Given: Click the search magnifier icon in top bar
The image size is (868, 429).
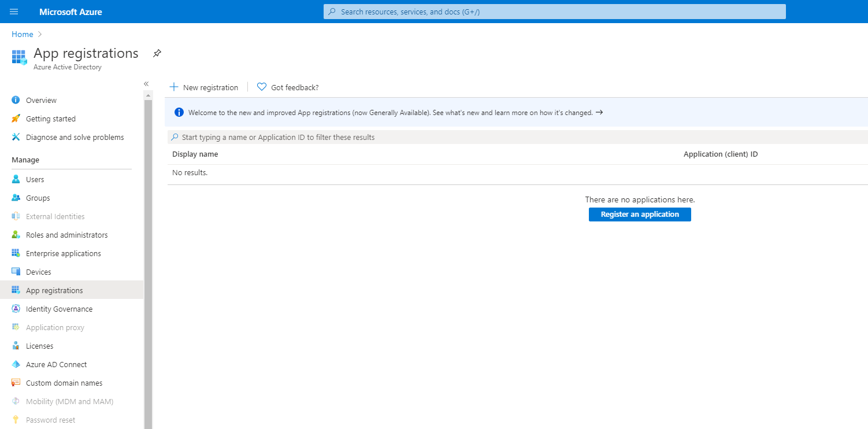Looking at the screenshot, I should coord(332,12).
